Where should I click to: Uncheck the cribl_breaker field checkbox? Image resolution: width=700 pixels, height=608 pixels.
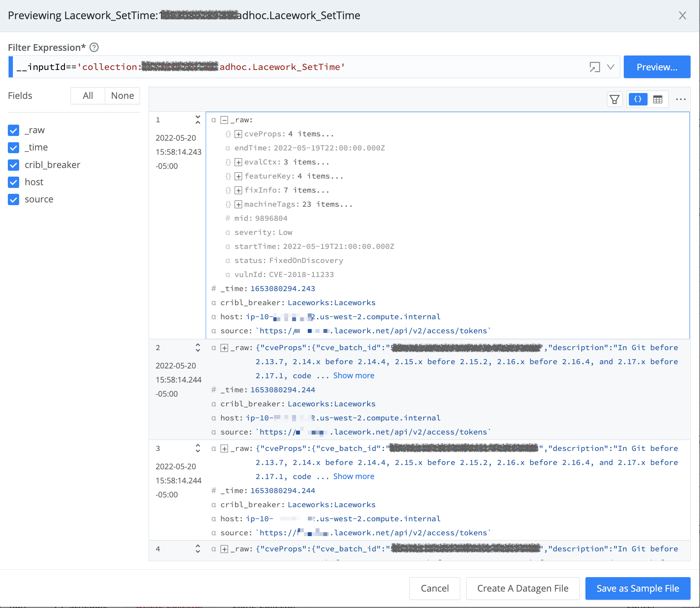[x=13, y=165]
